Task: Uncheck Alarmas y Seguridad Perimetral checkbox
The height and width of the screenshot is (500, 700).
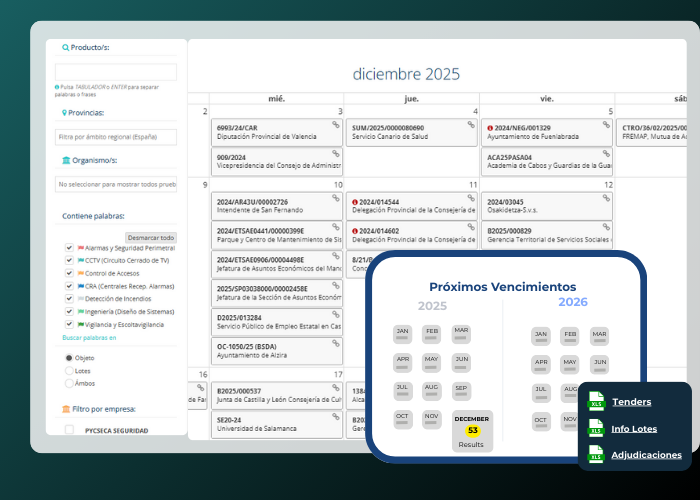Action: pyautogui.click(x=69, y=247)
